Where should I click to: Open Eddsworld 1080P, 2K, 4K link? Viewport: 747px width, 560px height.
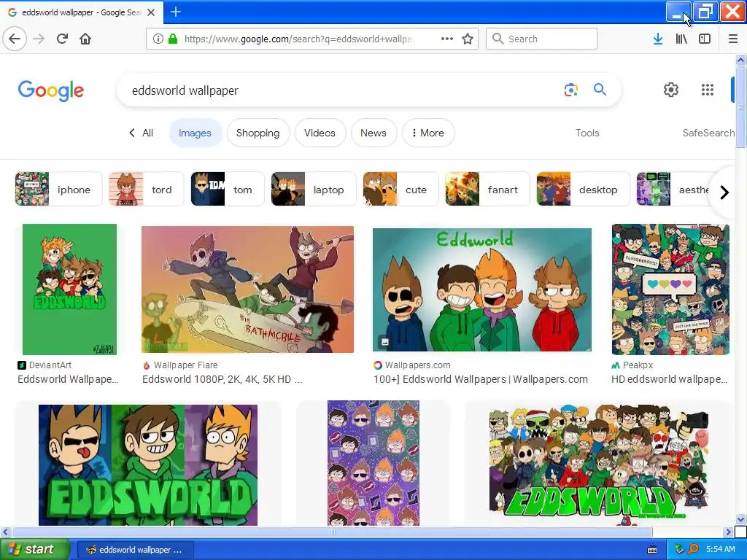(222, 379)
